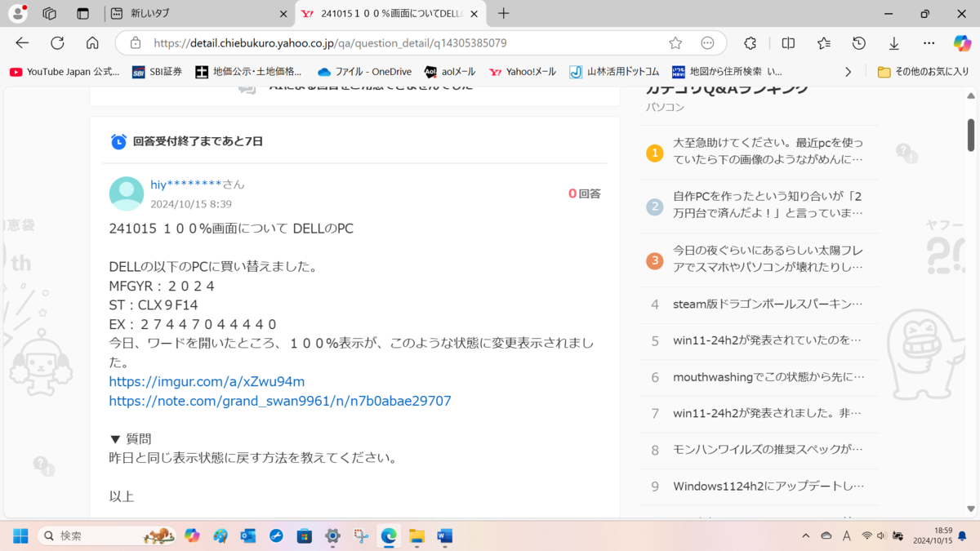Open Snipping Tool from taskbar

pos(361,536)
